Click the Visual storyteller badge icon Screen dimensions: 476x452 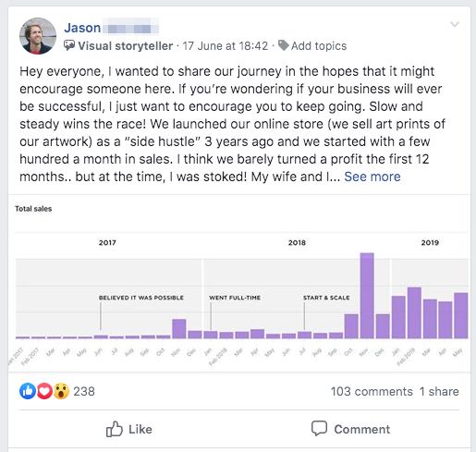69,45
